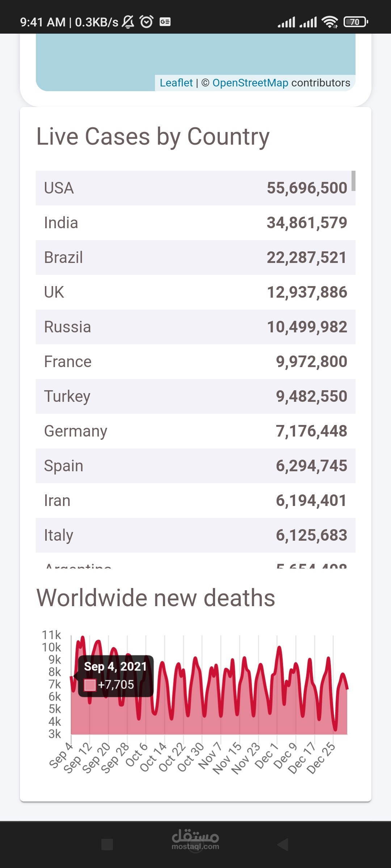Tap the alarm clock status icon
The height and width of the screenshot is (868, 391).
147,22
